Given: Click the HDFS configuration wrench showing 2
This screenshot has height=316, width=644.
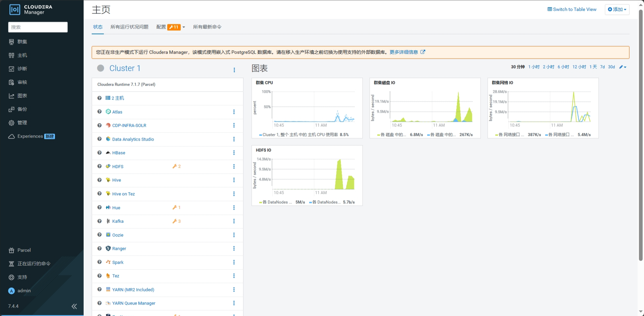Looking at the screenshot, I should click(x=177, y=166).
